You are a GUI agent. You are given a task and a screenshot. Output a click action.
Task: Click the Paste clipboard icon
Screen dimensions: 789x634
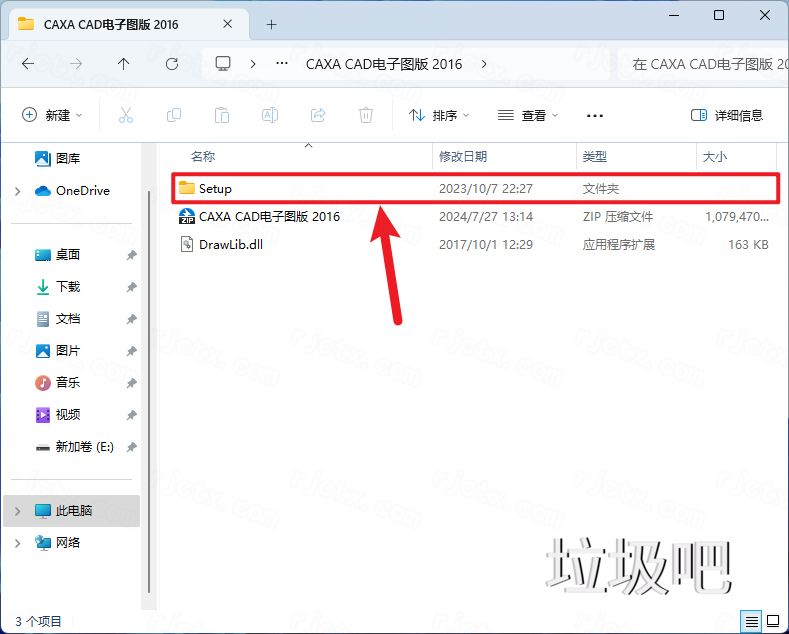[222, 115]
